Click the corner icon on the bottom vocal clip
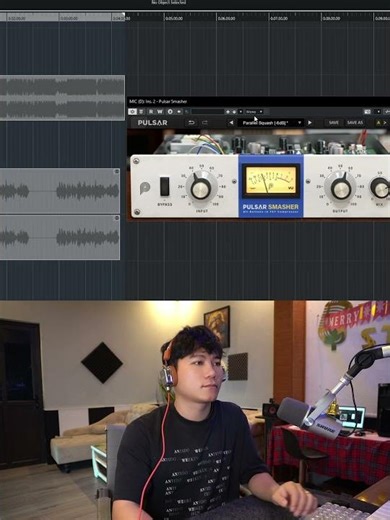Image resolution: width=390 pixels, height=520 pixels. coord(116,218)
